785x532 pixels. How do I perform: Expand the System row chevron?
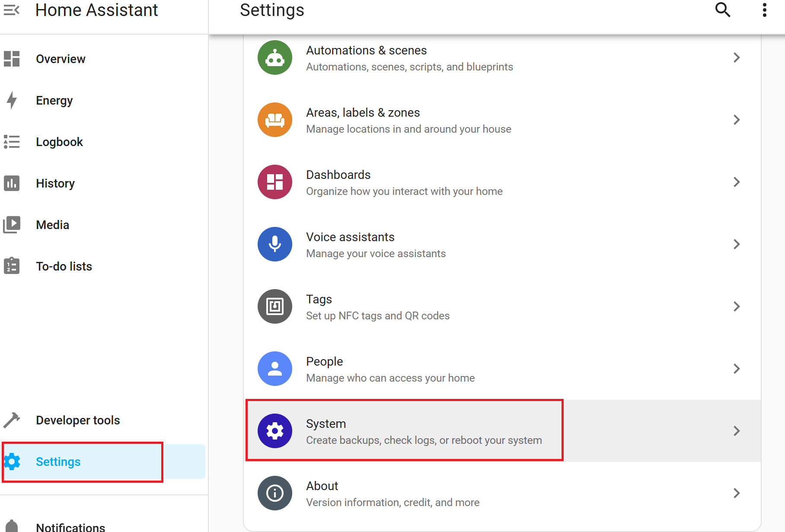coord(737,431)
